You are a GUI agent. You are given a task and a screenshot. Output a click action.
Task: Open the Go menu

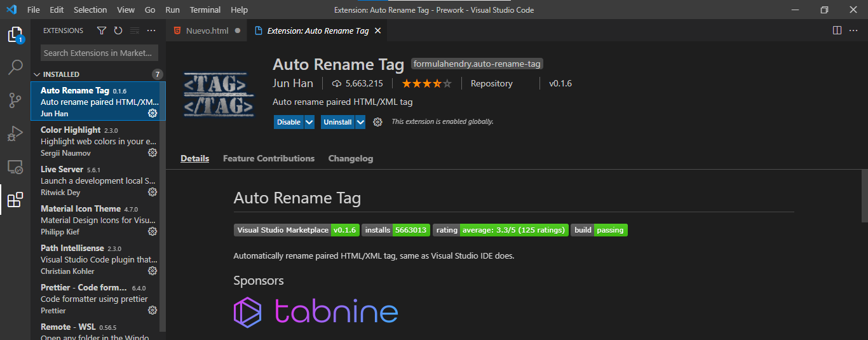click(x=150, y=10)
